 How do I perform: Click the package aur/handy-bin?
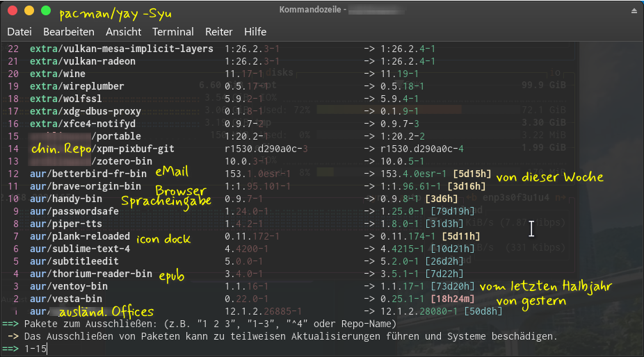click(x=65, y=199)
